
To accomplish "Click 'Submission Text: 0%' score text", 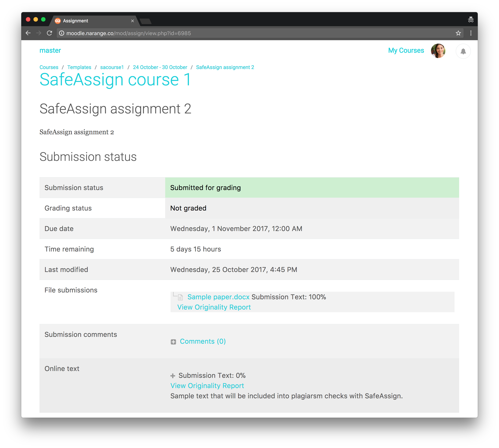I will [212, 376].
